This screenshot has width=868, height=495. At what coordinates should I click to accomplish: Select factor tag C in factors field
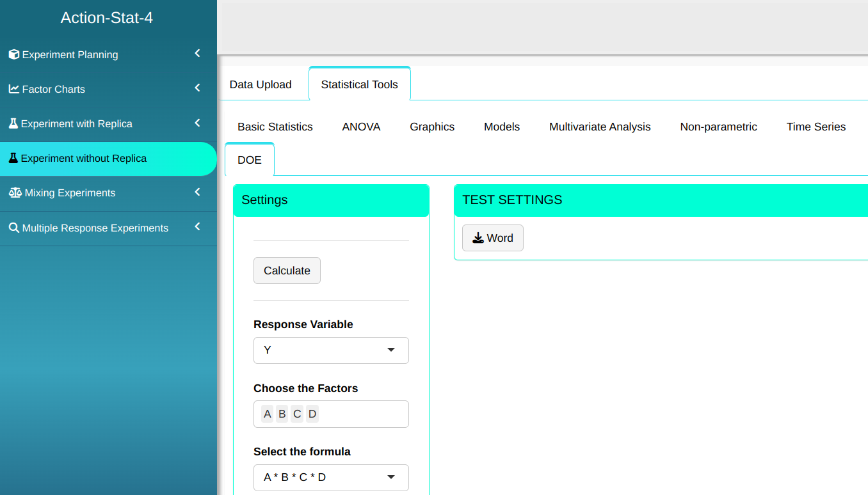point(297,414)
